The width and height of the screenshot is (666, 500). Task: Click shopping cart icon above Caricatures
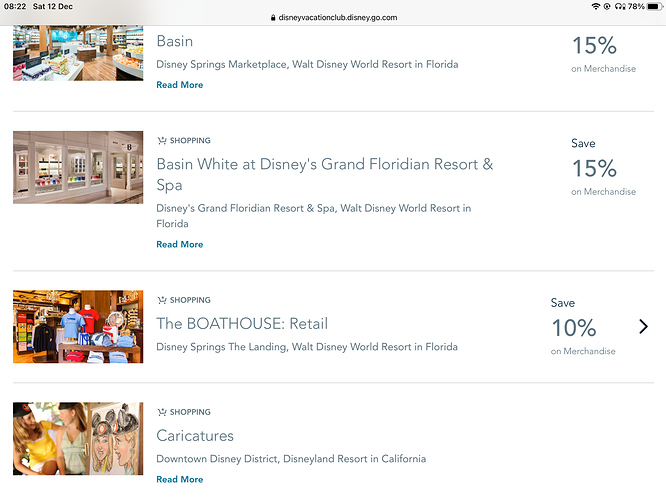[x=162, y=412]
